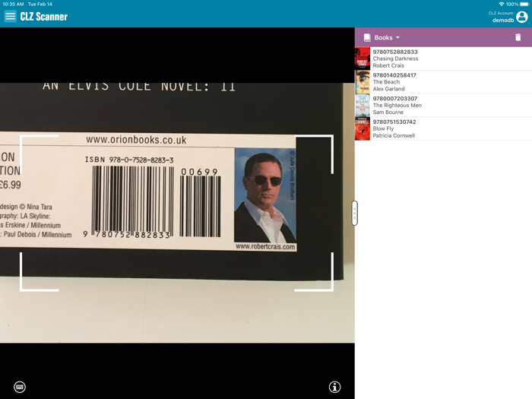Tap the battery indicator in status bar
Image resolution: width=532 pixels, height=399 pixels.
524,4
